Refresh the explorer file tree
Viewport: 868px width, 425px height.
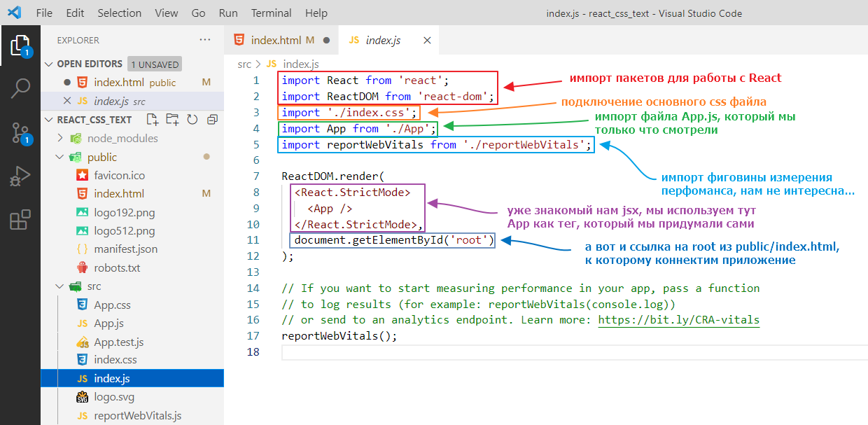pos(192,120)
